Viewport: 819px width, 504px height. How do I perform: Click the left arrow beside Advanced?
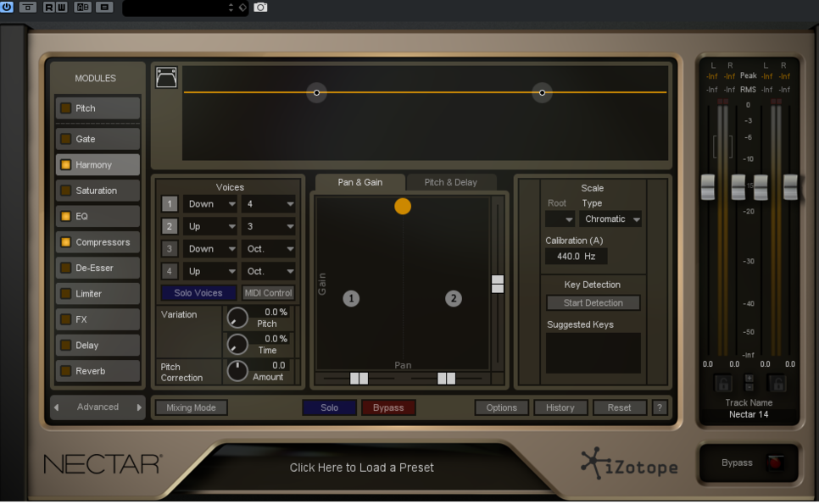tap(57, 407)
